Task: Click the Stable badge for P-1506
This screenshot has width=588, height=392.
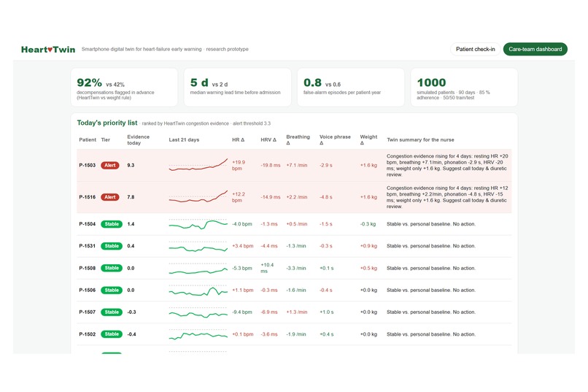Action: click(112, 291)
